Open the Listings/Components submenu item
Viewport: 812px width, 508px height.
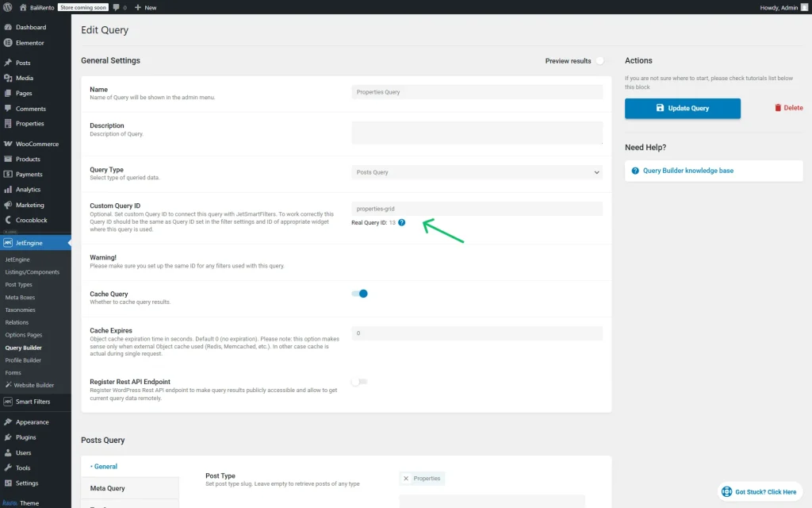32,272
